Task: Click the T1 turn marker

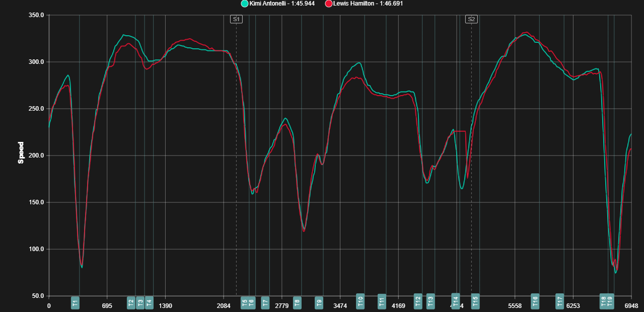Action: click(75, 302)
